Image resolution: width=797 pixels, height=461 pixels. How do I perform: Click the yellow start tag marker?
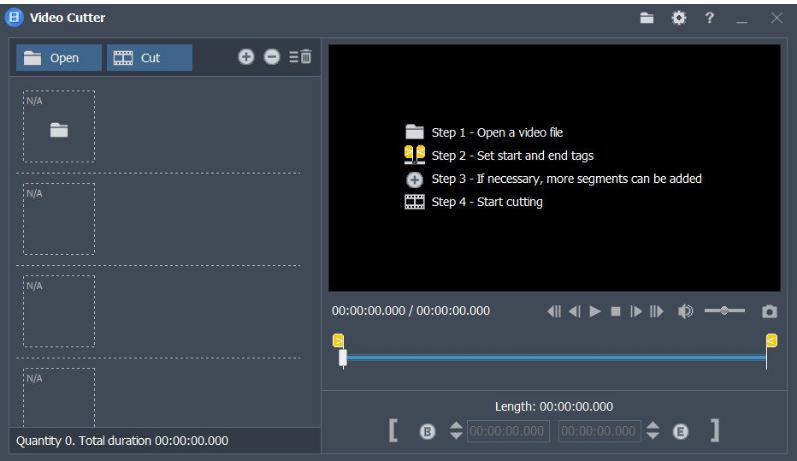click(x=338, y=340)
